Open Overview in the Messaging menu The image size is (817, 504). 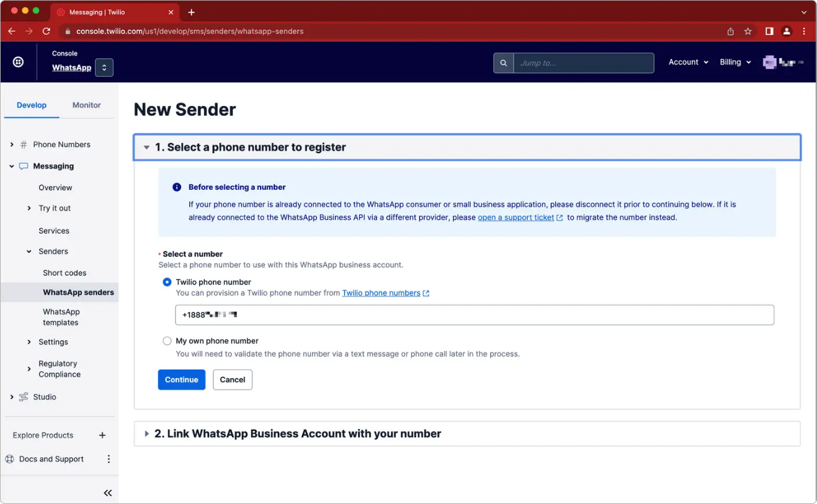tap(55, 188)
